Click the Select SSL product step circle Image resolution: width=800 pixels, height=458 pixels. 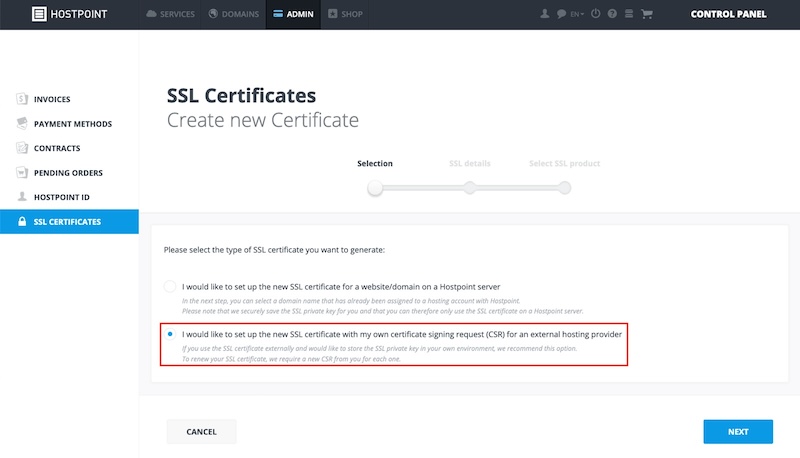pos(564,188)
